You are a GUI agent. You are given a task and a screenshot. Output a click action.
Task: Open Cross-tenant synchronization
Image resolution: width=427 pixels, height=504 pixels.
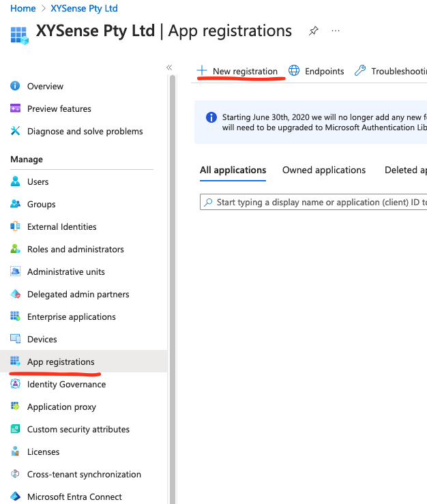pos(85,475)
